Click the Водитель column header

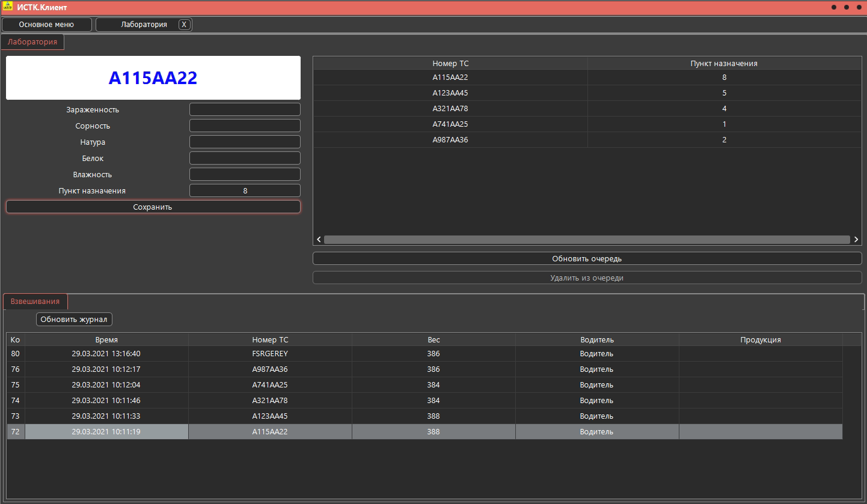[597, 339]
